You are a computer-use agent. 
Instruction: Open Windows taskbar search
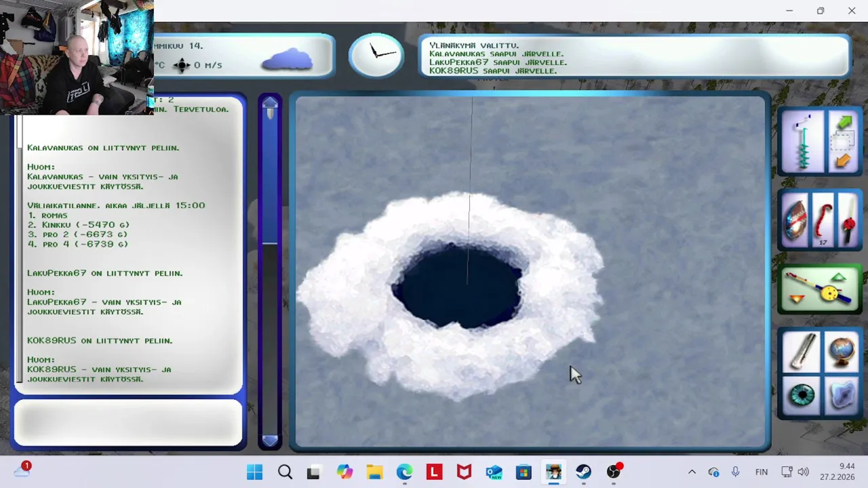[x=285, y=472]
